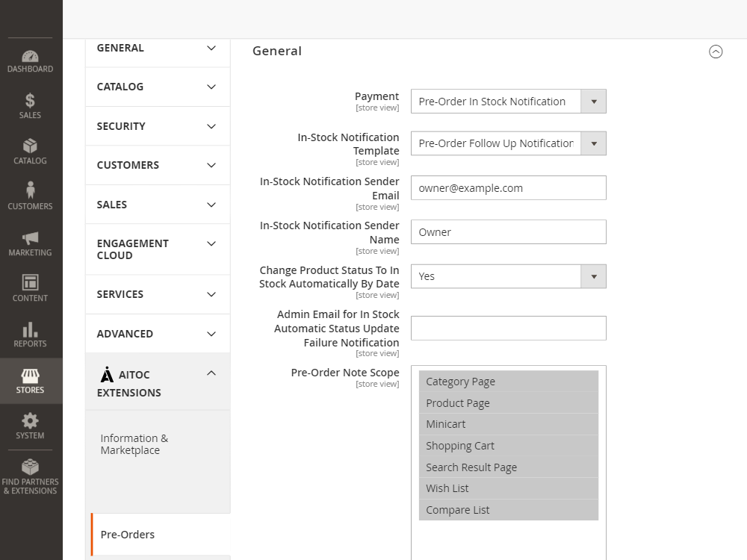Open In-Stock Notification Template dropdown
747x560 pixels.
point(508,143)
